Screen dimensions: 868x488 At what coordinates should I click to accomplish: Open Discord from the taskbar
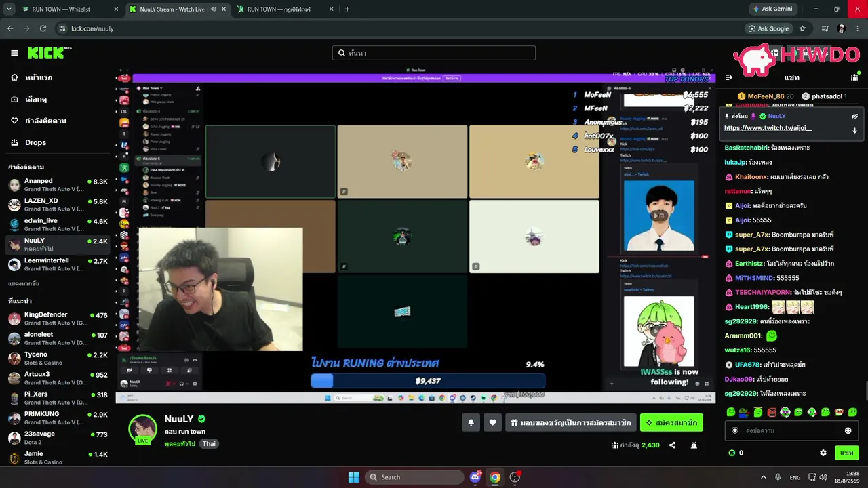pyautogui.click(x=475, y=477)
